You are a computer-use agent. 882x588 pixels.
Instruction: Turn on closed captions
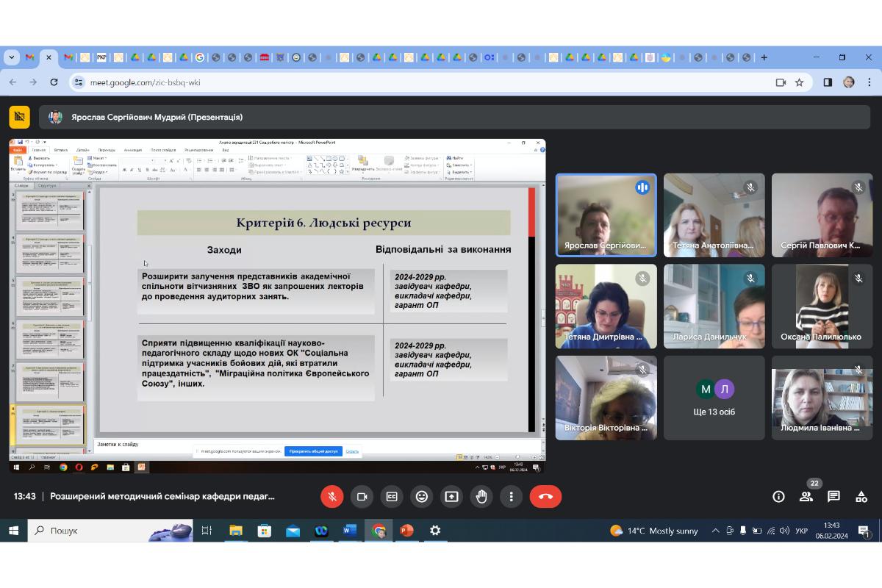click(x=392, y=497)
